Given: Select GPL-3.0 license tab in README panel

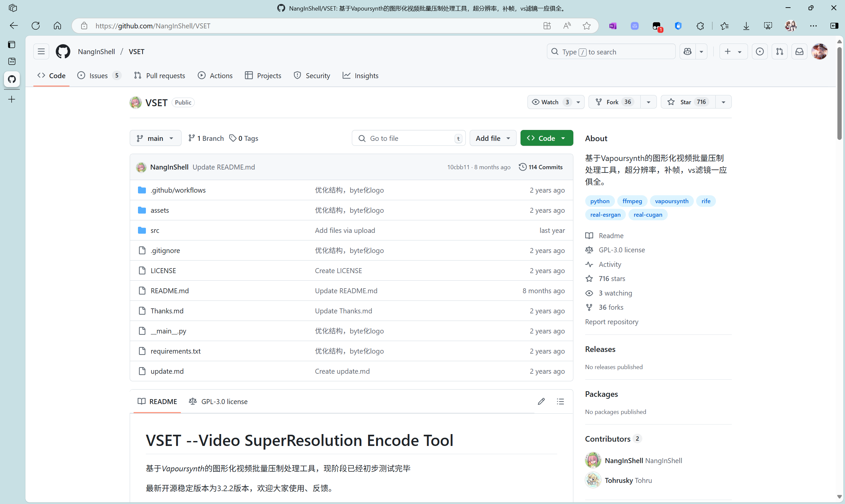Looking at the screenshot, I should click(219, 401).
